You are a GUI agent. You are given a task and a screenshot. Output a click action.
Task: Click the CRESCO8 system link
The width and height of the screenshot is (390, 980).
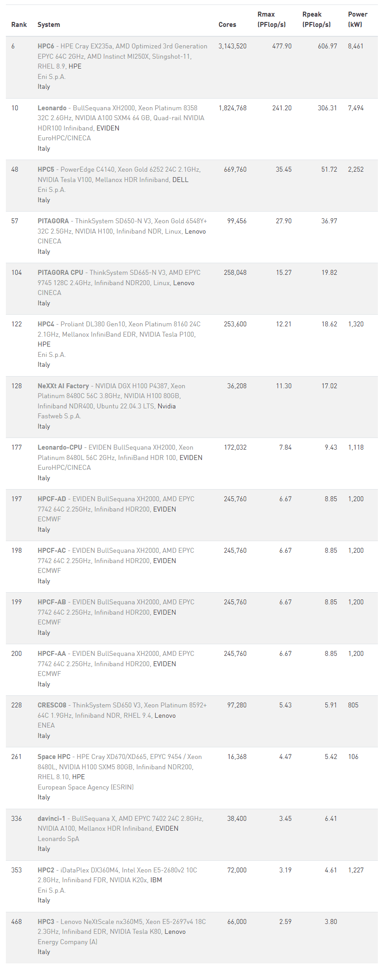(52, 705)
